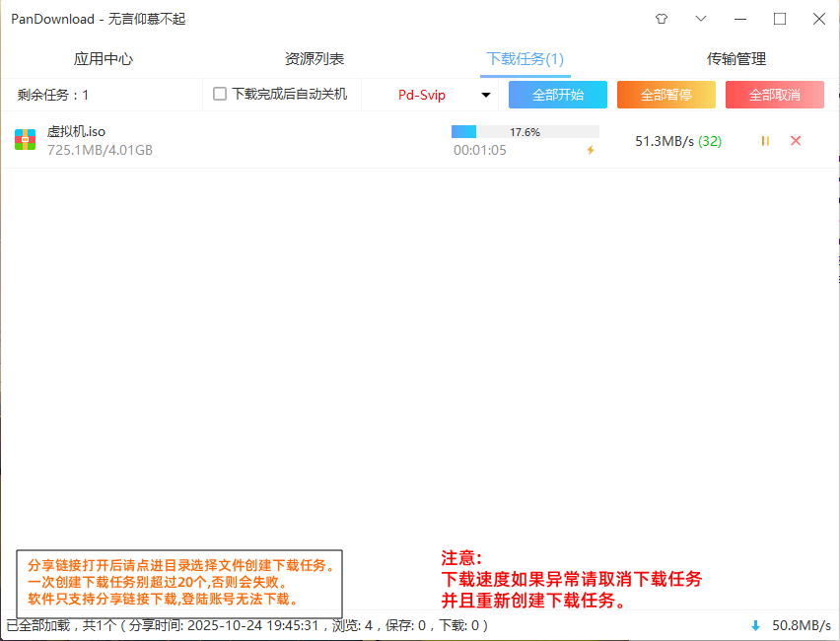Expand the Pd-Svip dropdown arrow
Image resolution: width=840 pixels, height=641 pixels.
486,96
